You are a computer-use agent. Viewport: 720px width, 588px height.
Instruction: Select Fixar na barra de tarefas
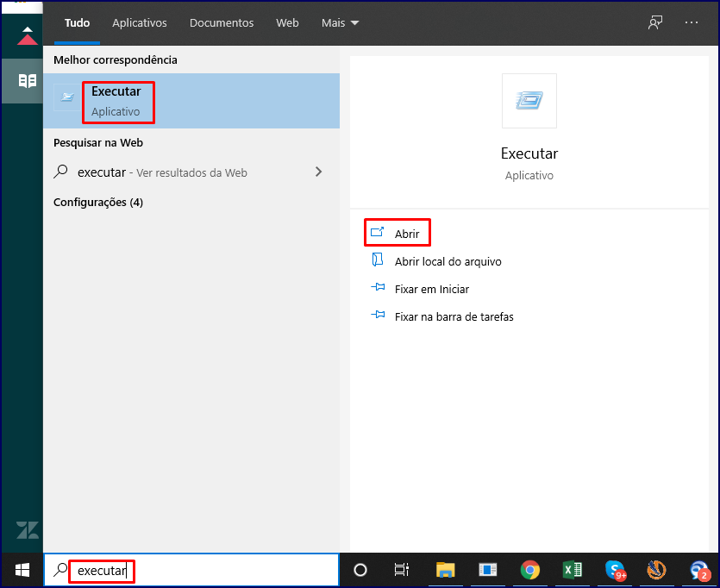point(454,316)
